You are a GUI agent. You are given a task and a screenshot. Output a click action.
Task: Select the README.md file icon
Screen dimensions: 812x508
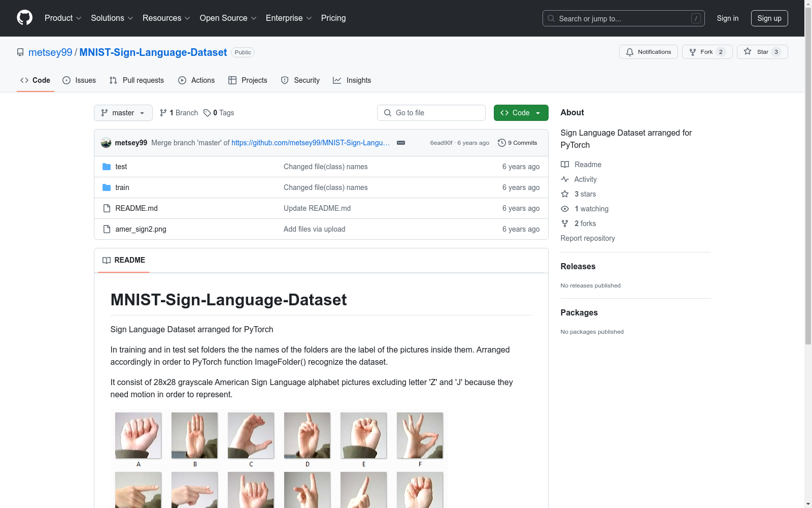[107, 208]
